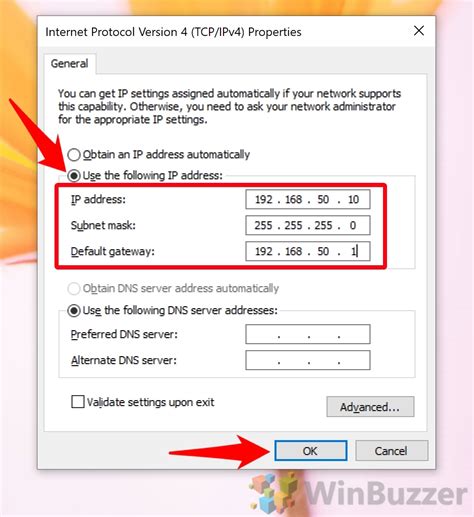Click first octet 255 of Subnet mask

click(263, 225)
